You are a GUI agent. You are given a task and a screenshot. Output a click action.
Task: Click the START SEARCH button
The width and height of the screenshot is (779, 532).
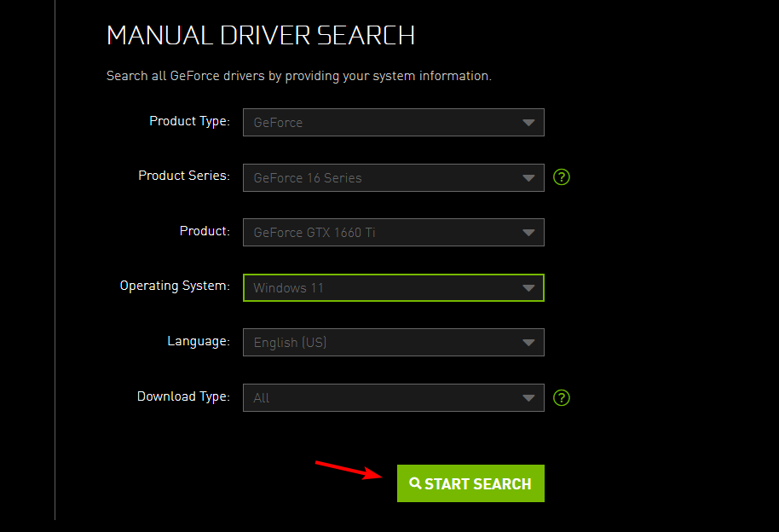point(470,483)
